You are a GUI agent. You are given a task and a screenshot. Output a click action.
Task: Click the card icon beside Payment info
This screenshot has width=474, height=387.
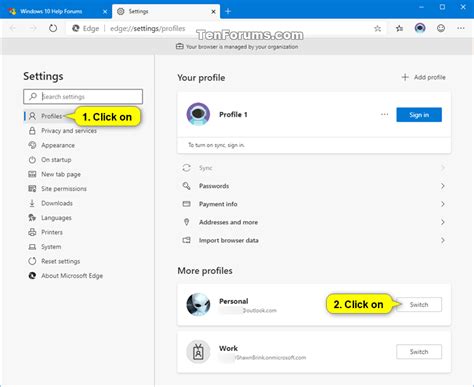coord(187,204)
